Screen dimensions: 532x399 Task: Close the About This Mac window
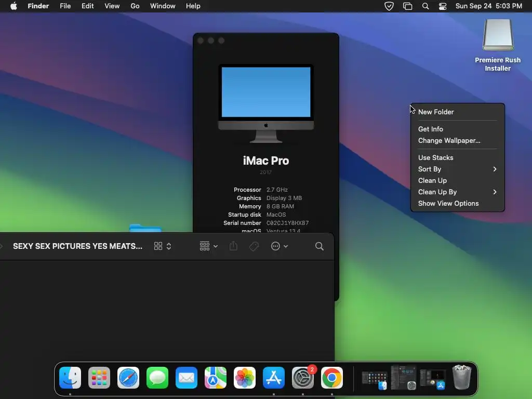201,41
